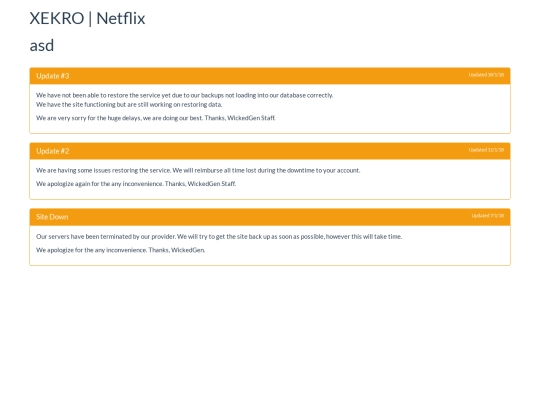The height and width of the screenshot is (405, 540).
Task: Click the updated date in the Site Down header
Action: [488, 216]
